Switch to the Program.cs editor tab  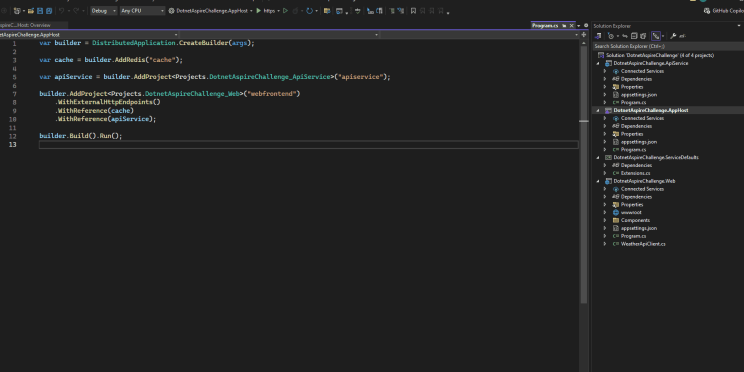545,26
